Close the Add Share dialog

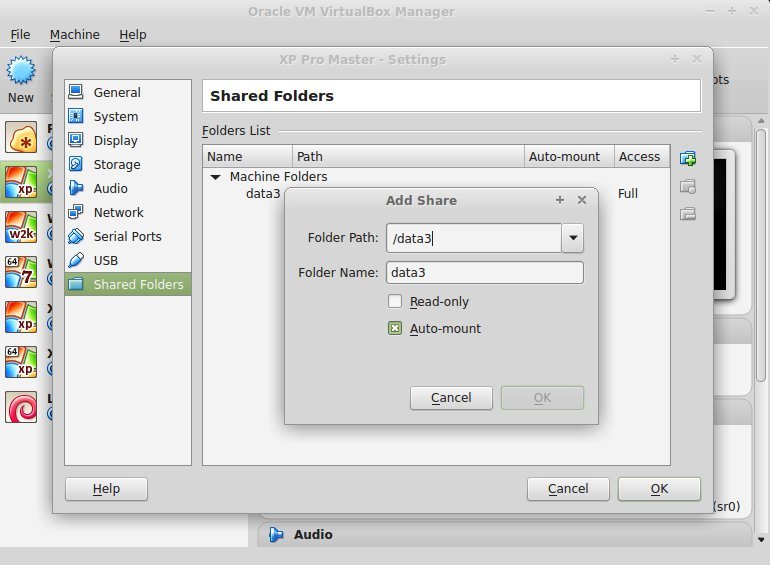point(582,200)
